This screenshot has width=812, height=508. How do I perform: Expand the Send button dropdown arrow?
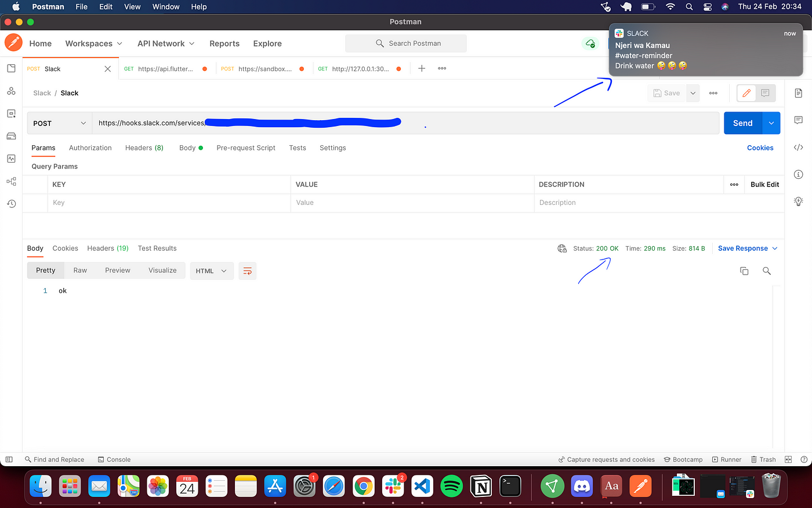[771, 123]
